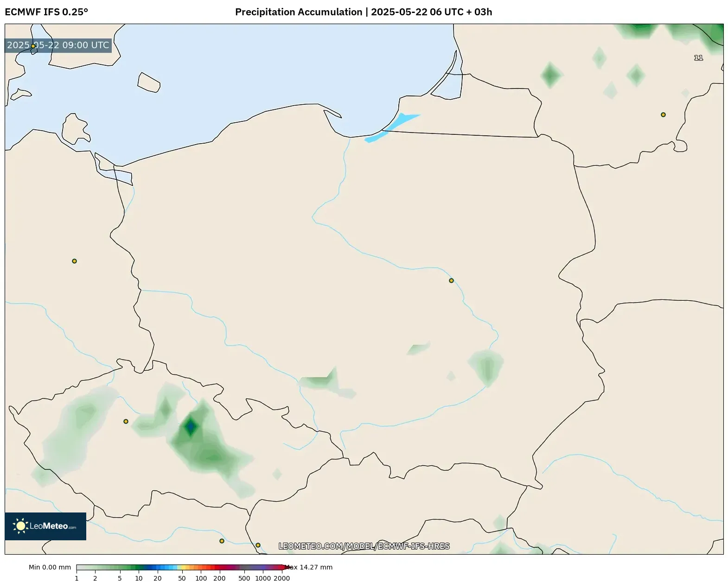Click the yellow Copenhagen marker under the timestamp label
The width and height of the screenshot is (728, 582).
point(33,46)
